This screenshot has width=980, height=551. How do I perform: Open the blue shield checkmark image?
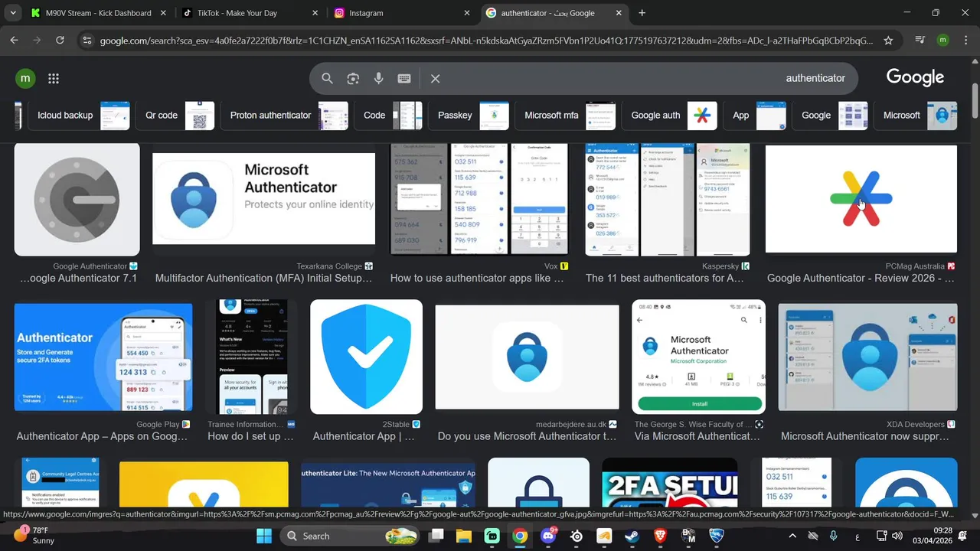(366, 357)
